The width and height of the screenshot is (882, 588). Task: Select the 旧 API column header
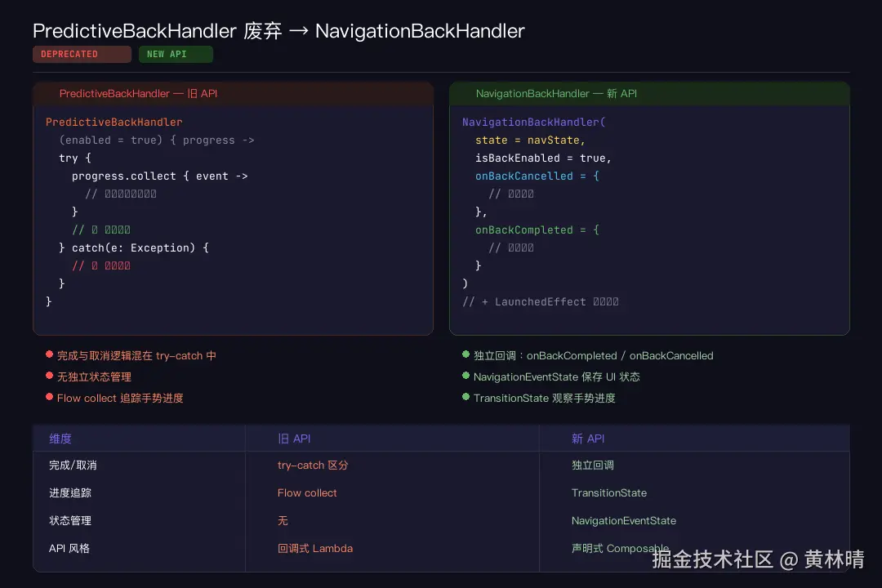[294, 439]
